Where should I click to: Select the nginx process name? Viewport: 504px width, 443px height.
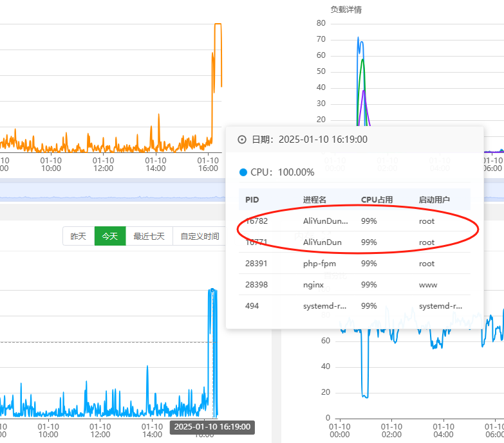(x=313, y=285)
